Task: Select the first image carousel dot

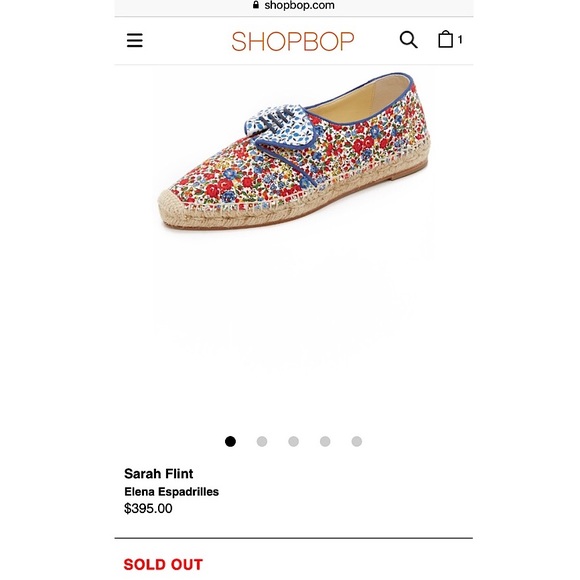Action: click(x=230, y=441)
